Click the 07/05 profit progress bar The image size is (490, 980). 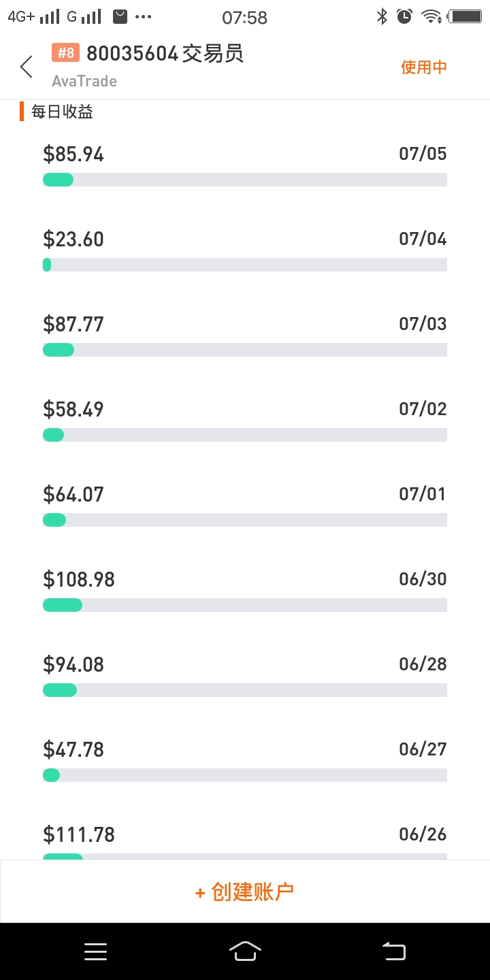pyautogui.click(x=245, y=180)
